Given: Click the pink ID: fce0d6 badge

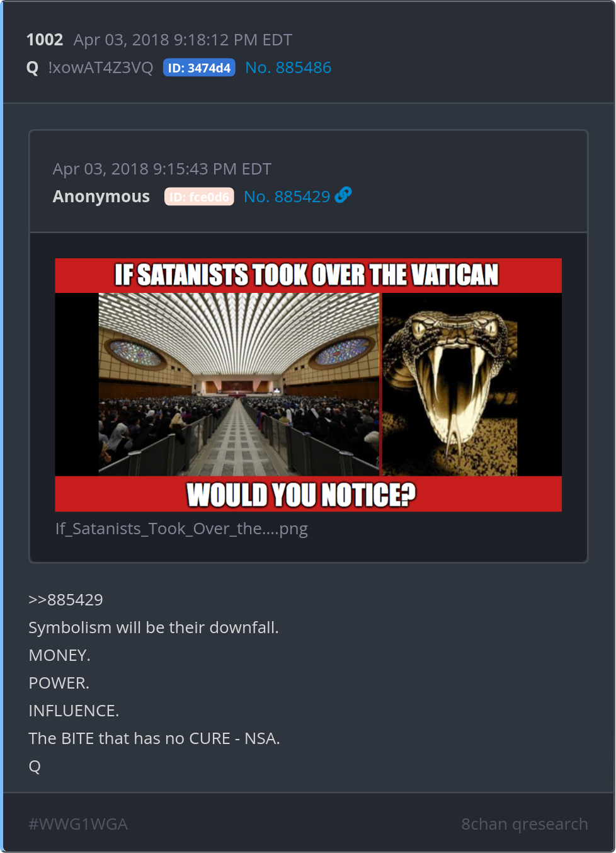Looking at the screenshot, I should click(199, 197).
